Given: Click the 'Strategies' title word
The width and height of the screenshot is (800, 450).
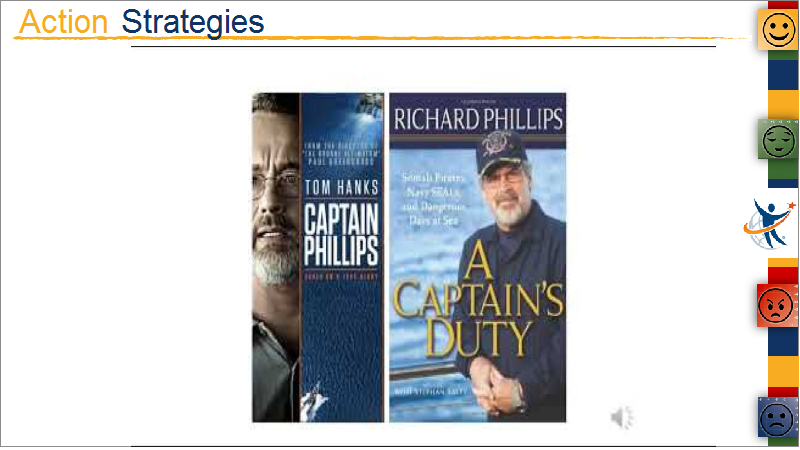Looking at the screenshot, I should coord(193,22).
